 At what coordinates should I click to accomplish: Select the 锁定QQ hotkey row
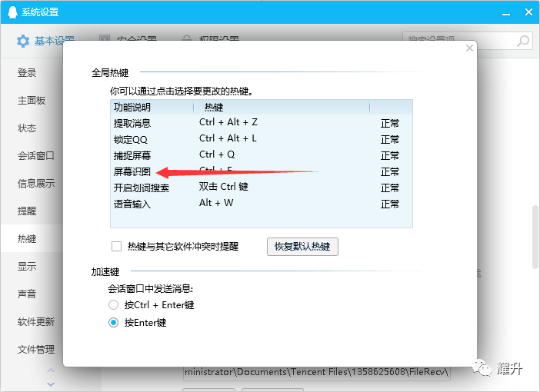point(262,139)
